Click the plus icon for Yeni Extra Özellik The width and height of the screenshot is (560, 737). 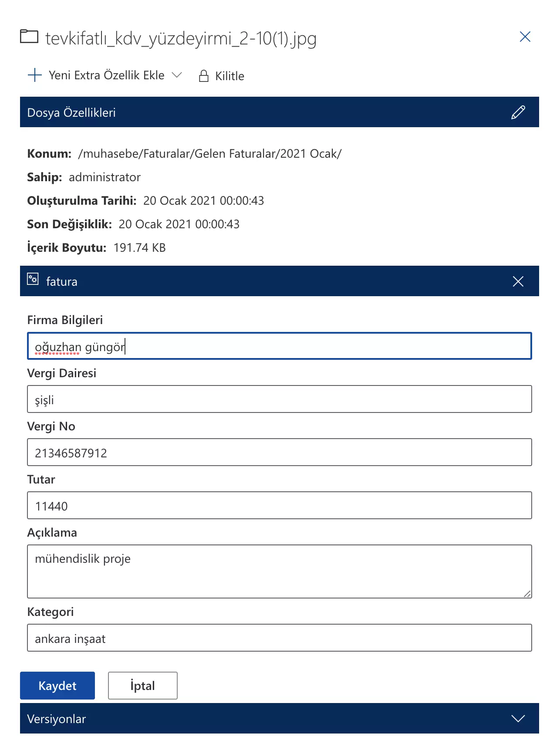tap(35, 75)
